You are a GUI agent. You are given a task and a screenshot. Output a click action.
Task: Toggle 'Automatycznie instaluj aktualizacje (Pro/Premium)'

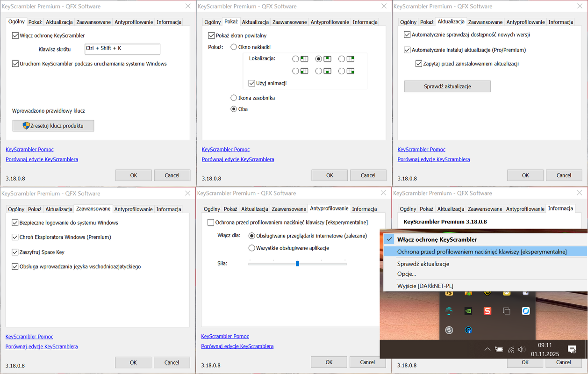pos(407,50)
